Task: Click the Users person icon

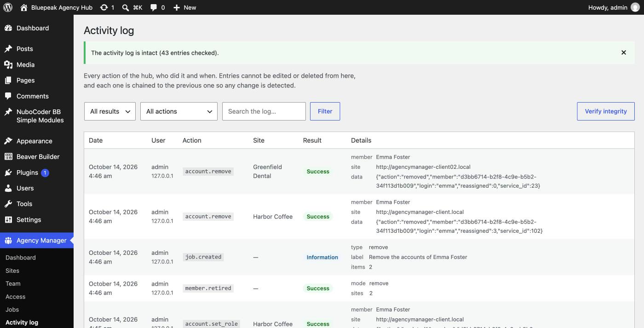Action: click(8, 188)
